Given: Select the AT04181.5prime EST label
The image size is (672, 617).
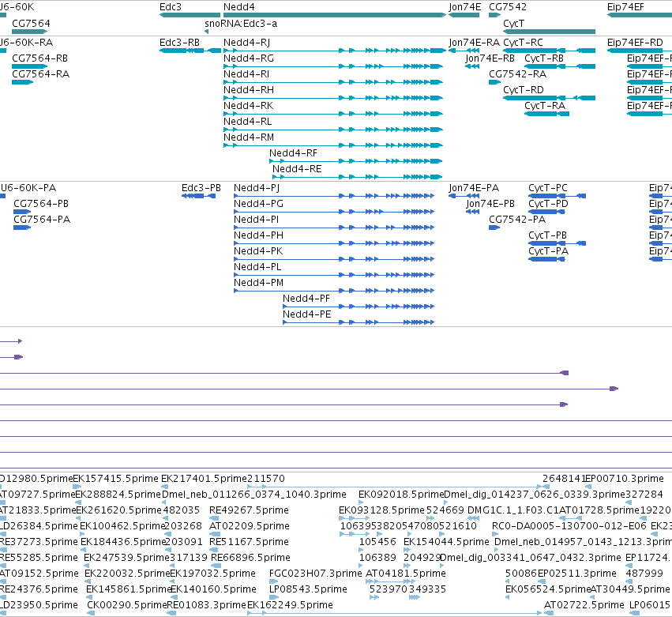Looking at the screenshot, I should click(x=405, y=574).
